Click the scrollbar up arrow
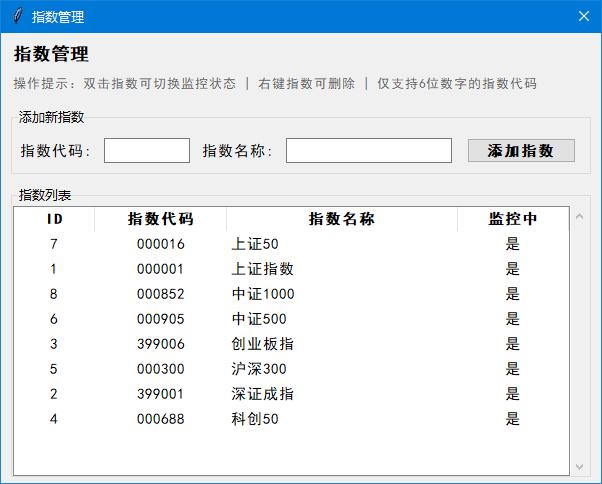The width and height of the screenshot is (602, 484). [579, 216]
